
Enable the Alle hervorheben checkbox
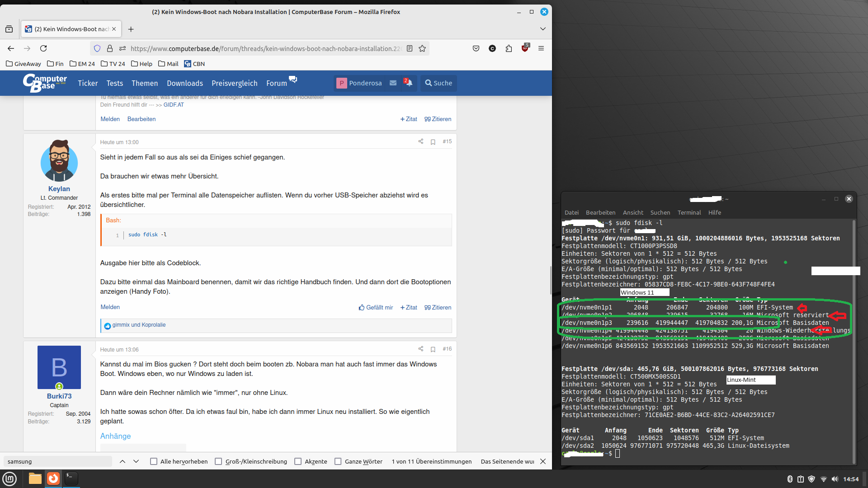pyautogui.click(x=154, y=461)
